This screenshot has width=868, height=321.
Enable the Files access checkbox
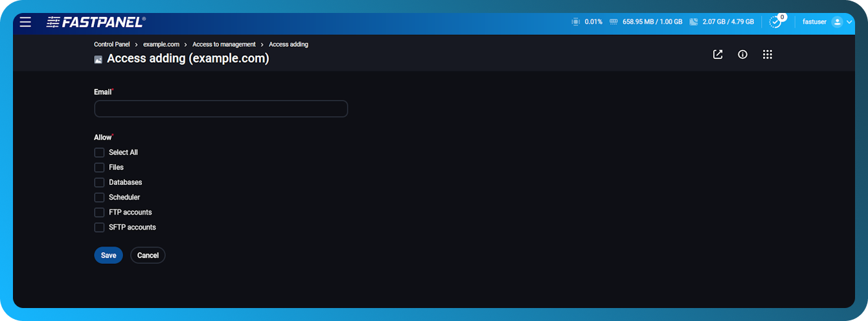pos(99,167)
